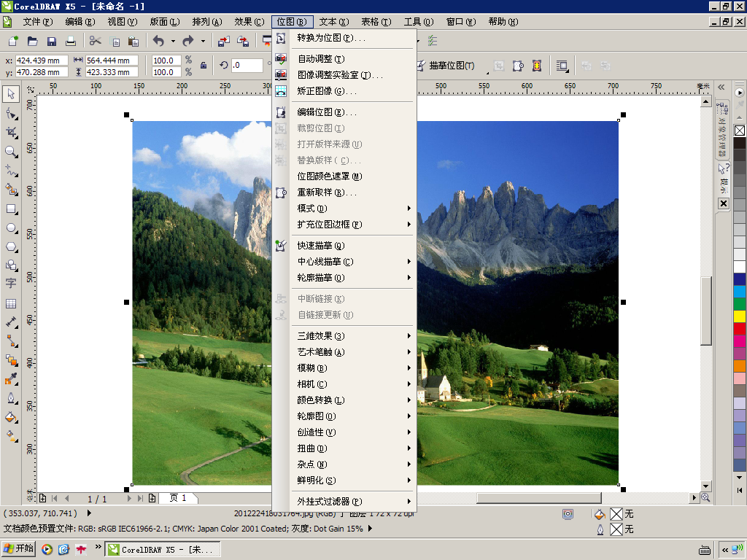Viewport: 747px width, 560px height.
Task: Expand color profile info arrow in status bar
Action: tap(370, 529)
